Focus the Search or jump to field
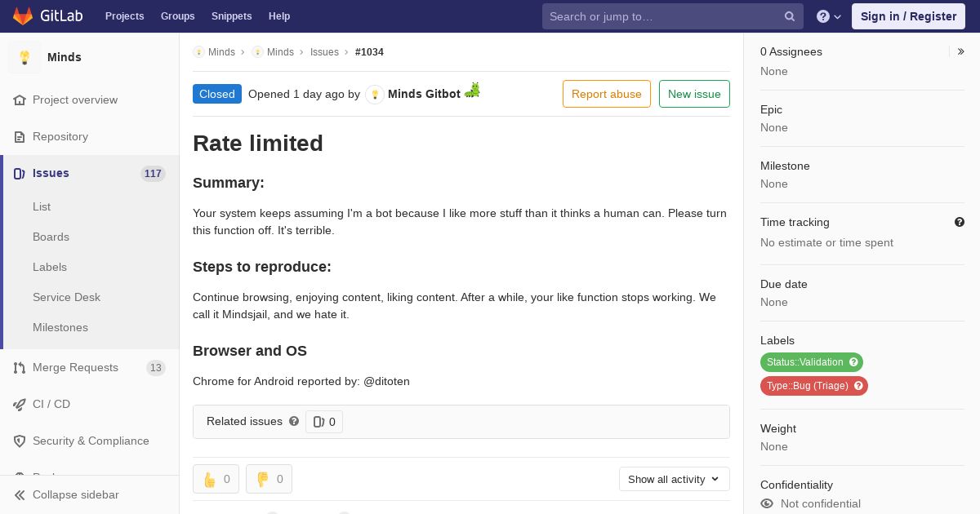This screenshot has height=514, width=980. pos(672,16)
